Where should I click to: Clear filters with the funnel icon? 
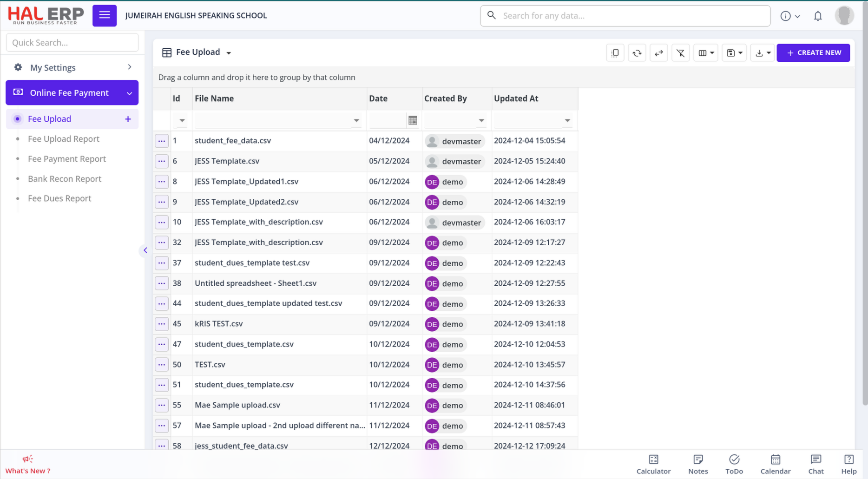(681, 53)
